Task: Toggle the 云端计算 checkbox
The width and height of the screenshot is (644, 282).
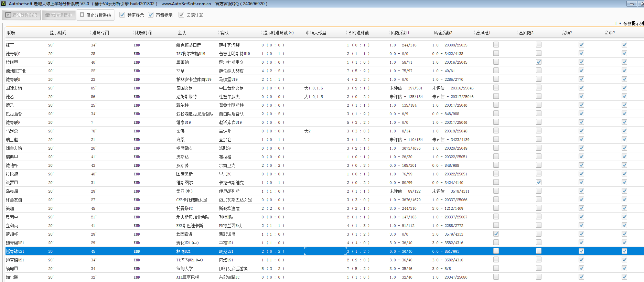Action: coord(181,15)
